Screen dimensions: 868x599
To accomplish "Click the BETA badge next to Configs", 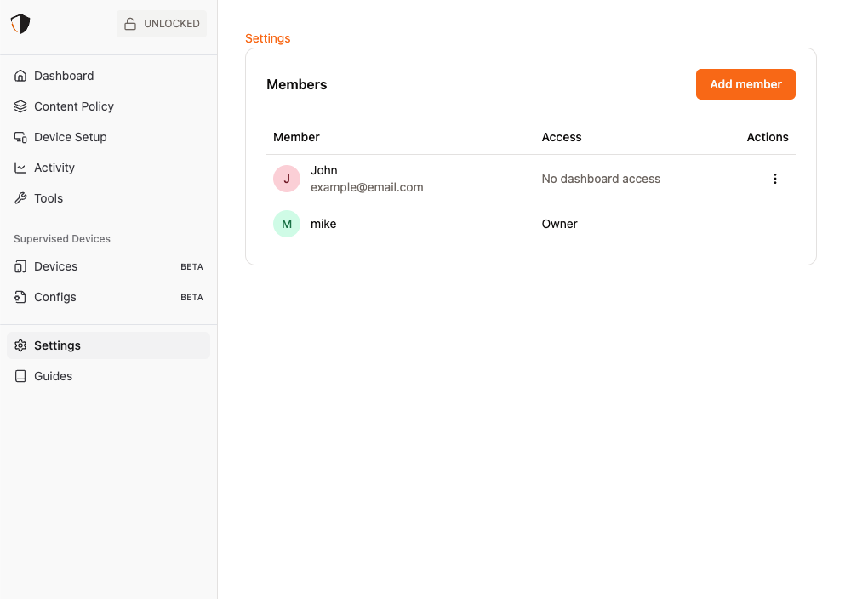I will (x=191, y=297).
